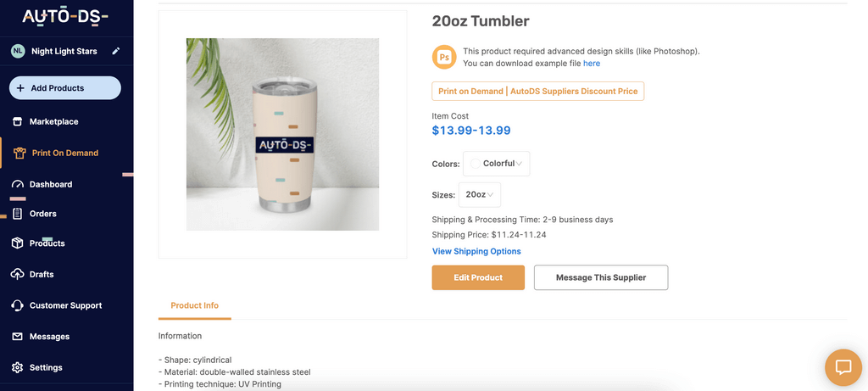Click the tumbler product preview image

coord(282,134)
